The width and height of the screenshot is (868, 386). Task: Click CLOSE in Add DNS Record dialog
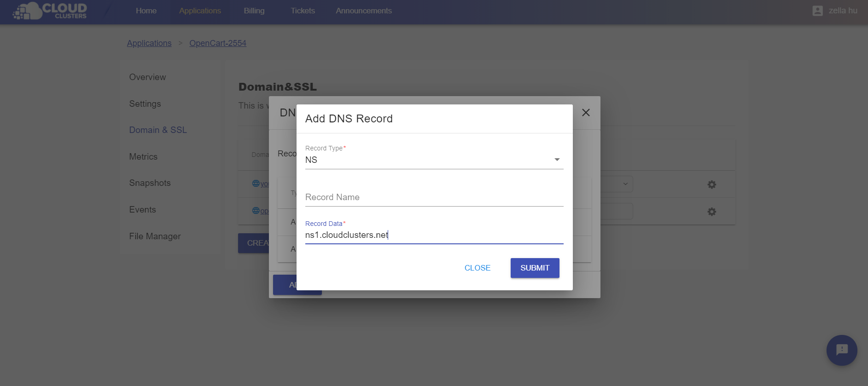coord(478,268)
